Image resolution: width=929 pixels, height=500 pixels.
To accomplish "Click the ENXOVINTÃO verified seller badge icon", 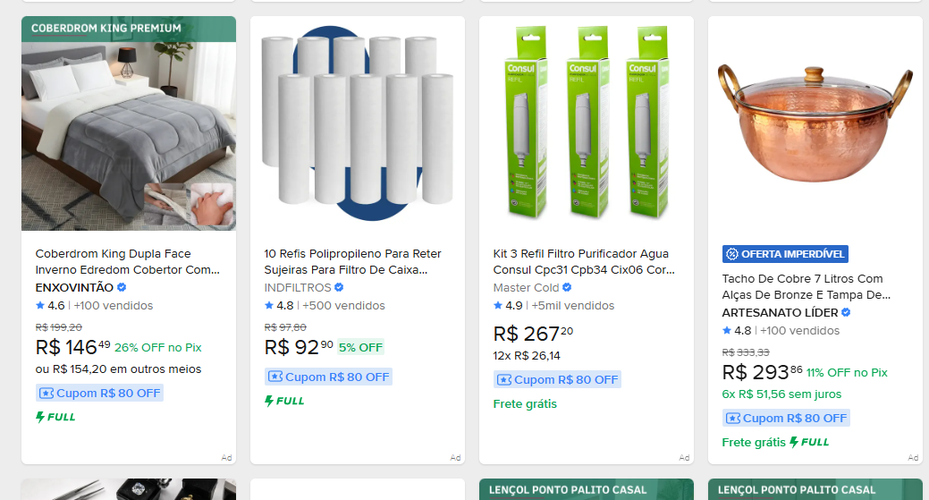I will [x=121, y=287].
